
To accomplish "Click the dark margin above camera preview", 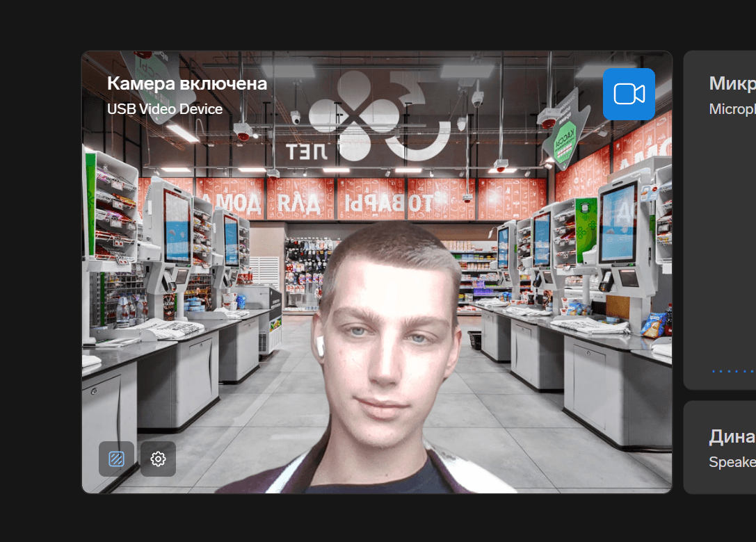I will (376, 24).
